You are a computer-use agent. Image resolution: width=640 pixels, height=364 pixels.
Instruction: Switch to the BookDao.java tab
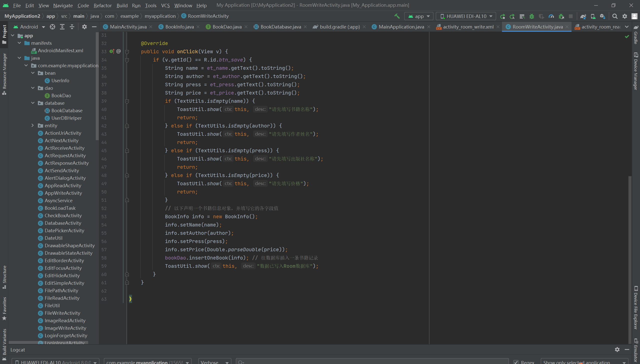[x=227, y=27]
